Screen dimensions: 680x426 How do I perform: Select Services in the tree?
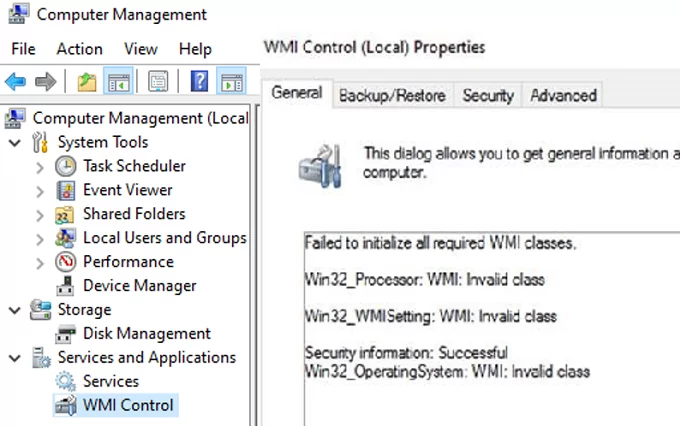pos(111,382)
